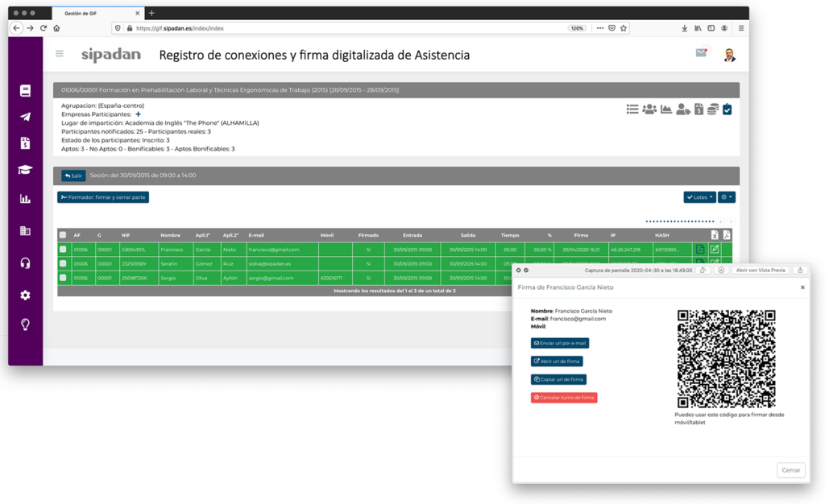Open the paper plane sidebar section
Image resolution: width=825 pixels, height=504 pixels.
tap(25, 117)
